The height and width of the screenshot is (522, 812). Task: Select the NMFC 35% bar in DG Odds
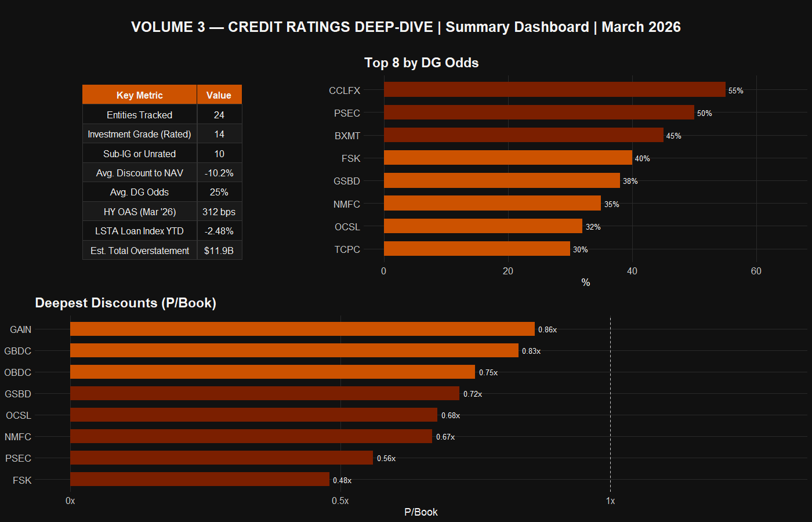click(x=492, y=204)
